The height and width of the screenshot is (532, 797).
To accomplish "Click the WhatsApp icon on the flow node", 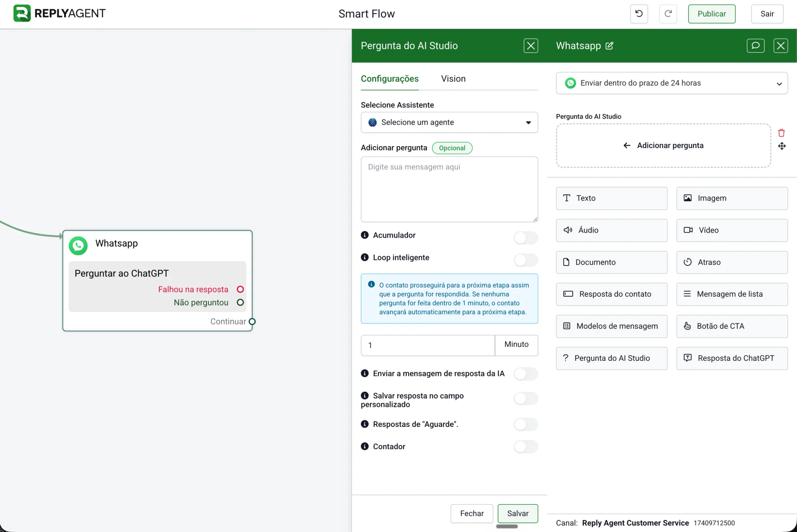I will pyautogui.click(x=78, y=246).
